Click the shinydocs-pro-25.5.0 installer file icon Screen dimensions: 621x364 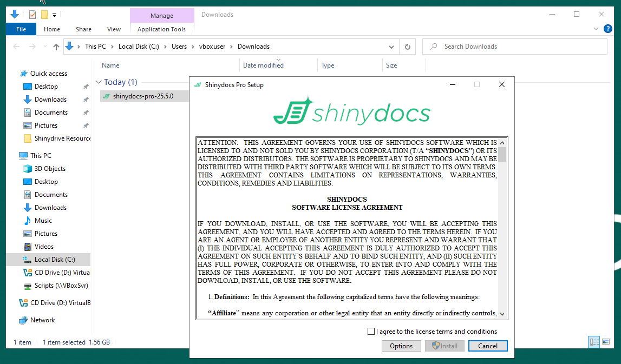coord(107,96)
